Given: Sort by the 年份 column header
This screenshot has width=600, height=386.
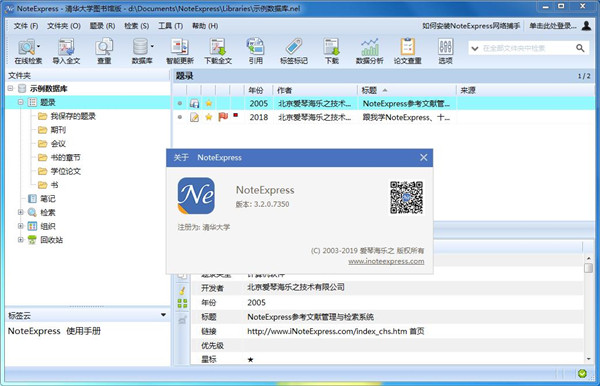Looking at the screenshot, I should pyautogui.click(x=258, y=90).
